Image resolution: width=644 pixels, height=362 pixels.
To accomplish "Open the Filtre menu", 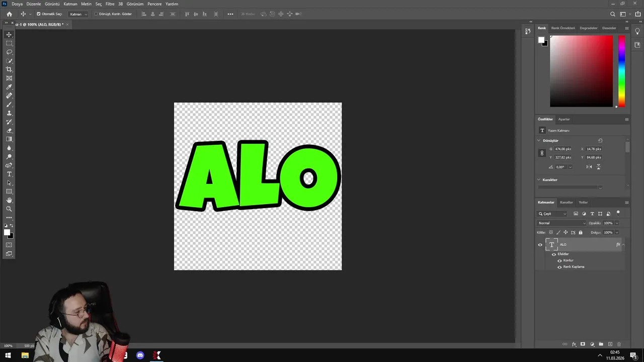I will 110,4.
